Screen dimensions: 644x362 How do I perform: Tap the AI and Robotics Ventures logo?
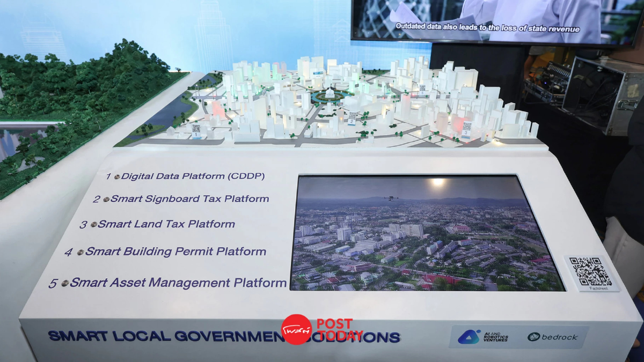pyautogui.click(x=483, y=336)
